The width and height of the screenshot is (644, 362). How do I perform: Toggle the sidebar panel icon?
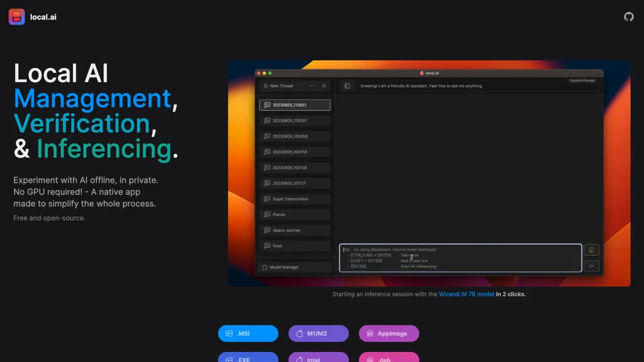click(x=347, y=86)
